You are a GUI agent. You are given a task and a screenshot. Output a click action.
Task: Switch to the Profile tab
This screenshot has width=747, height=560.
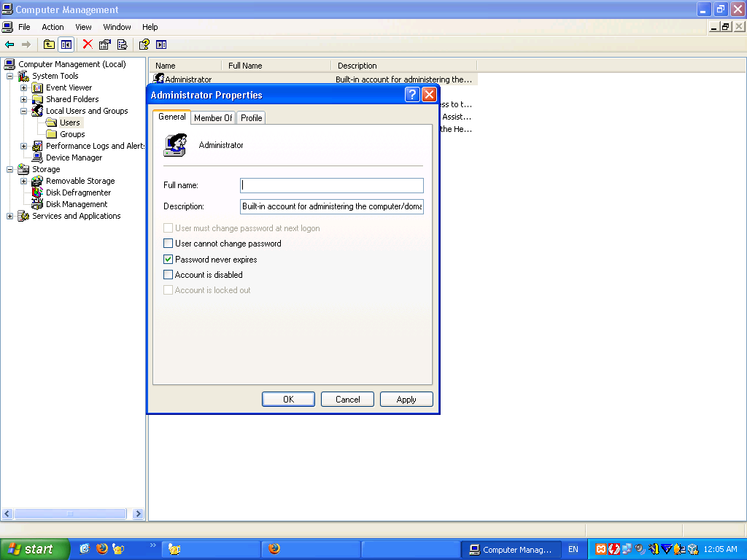(x=251, y=117)
